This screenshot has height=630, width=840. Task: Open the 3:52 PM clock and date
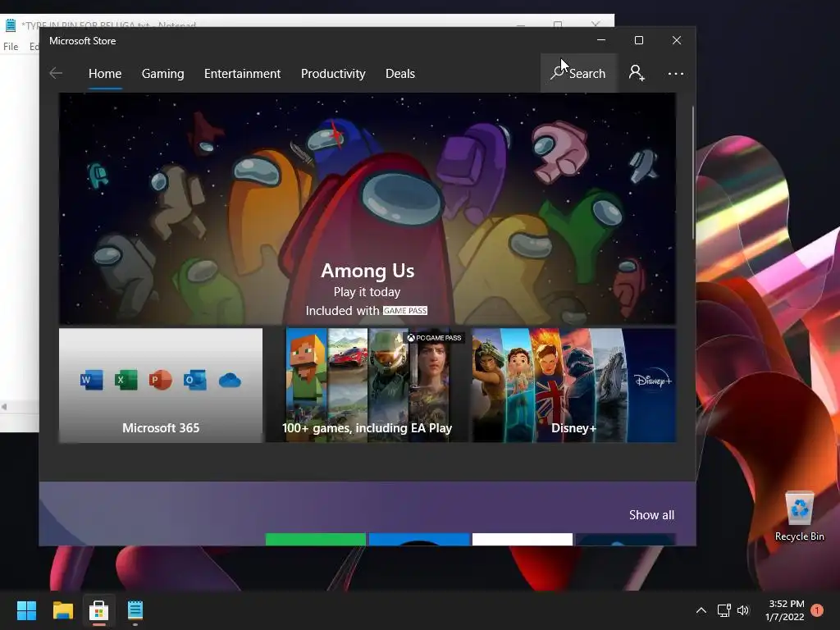click(785, 610)
